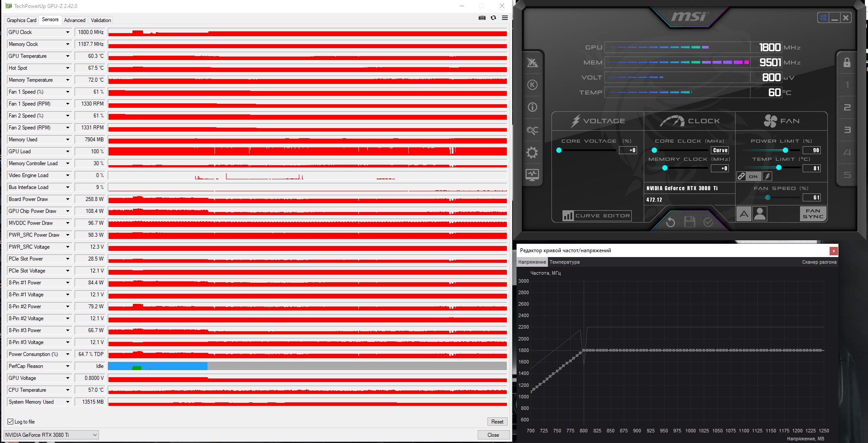Click the Core Voltage offset field
The height and width of the screenshot is (443, 868).
click(x=628, y=150)
